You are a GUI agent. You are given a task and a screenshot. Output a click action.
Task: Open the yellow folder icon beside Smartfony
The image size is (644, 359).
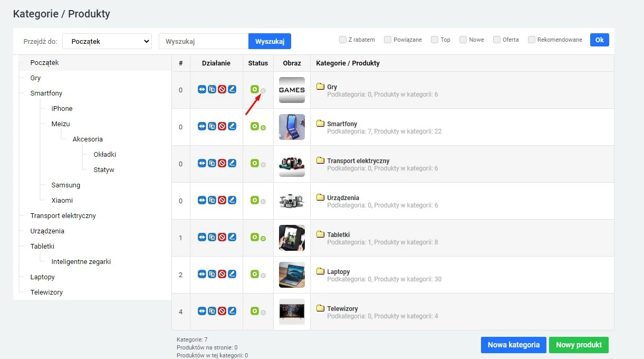click(321, 124)
